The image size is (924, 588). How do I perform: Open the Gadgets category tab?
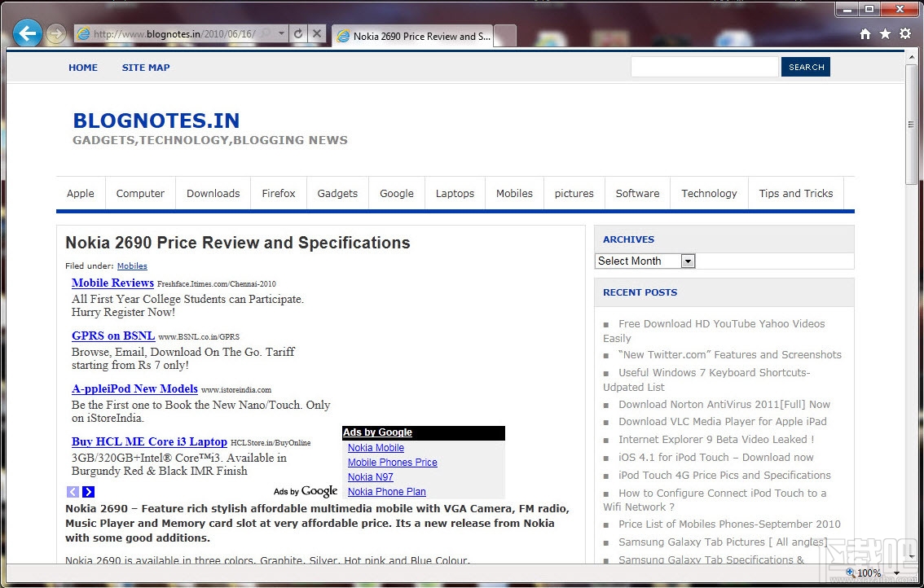[x=337, y=193]
